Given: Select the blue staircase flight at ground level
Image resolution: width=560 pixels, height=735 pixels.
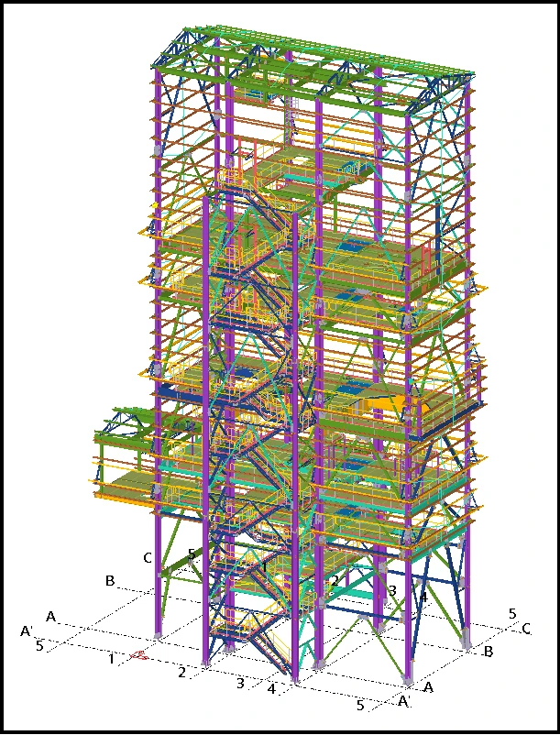Looking at the screenshot, I should coord(266,653).
